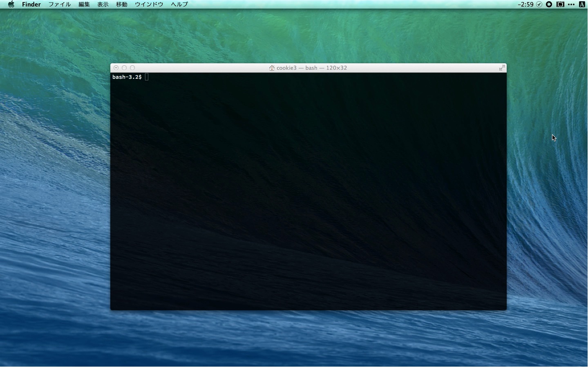Open the 表示 menu

(x=103, y=4)
